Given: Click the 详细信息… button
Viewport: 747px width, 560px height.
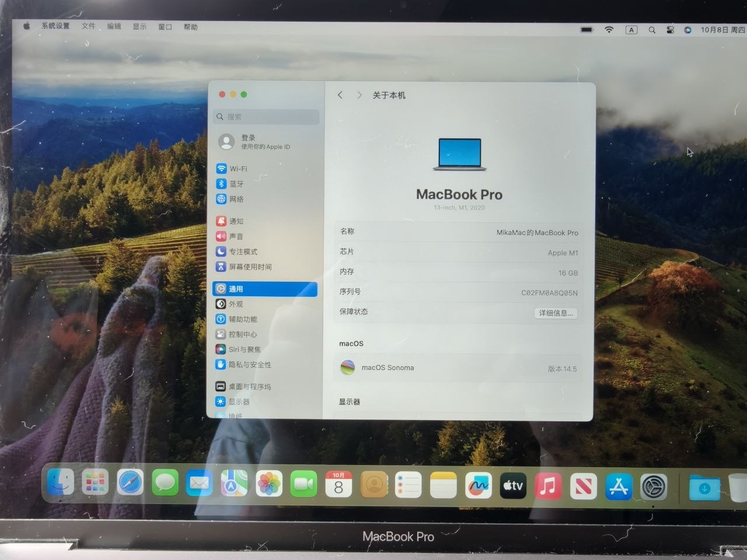Looking at the screenshot, I should pos(556,313).
